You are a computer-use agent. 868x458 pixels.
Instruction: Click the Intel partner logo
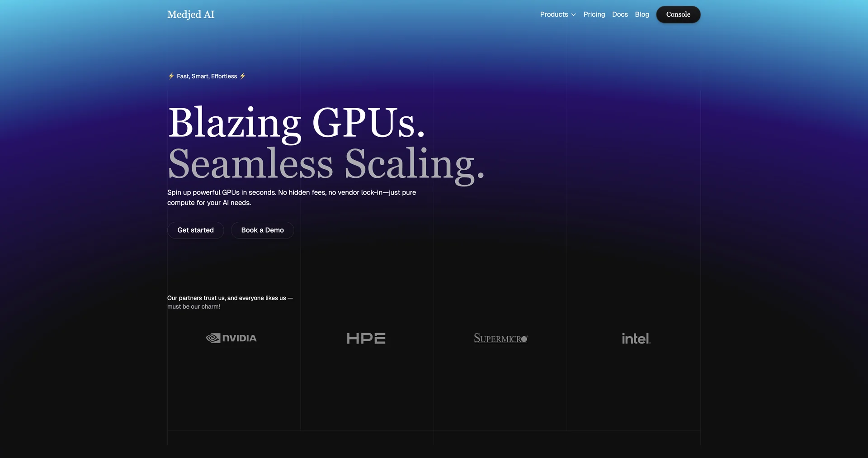coord(636,338)
